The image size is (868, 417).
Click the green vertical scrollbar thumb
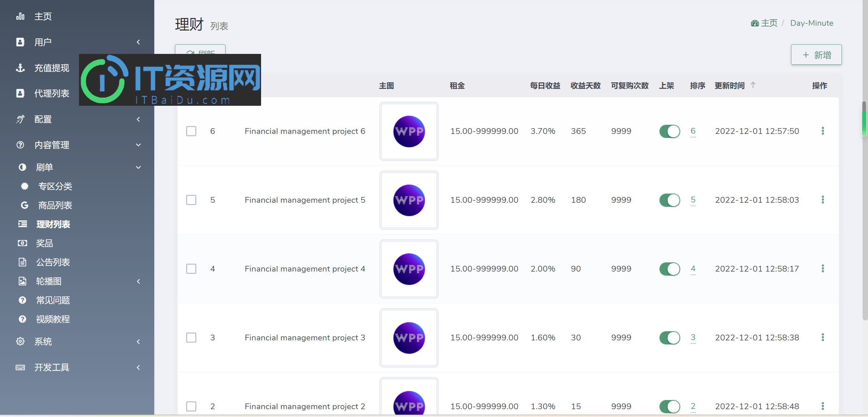point(864,119)
